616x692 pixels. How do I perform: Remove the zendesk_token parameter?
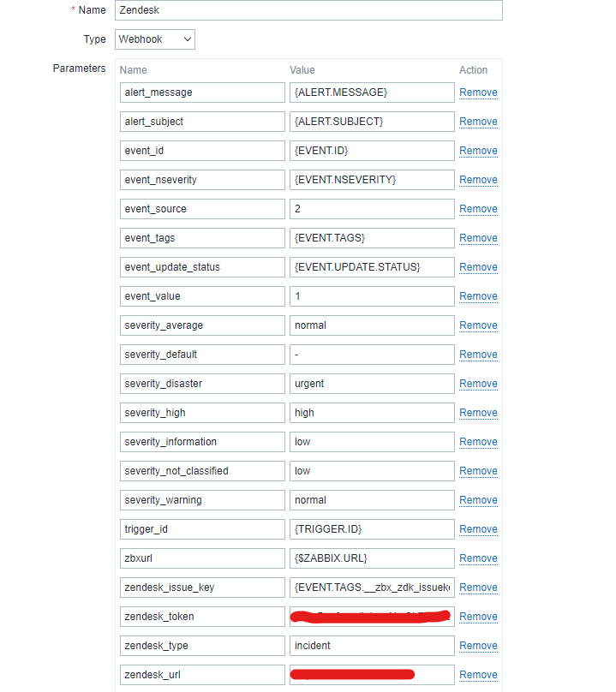click(x=478, y=617)
